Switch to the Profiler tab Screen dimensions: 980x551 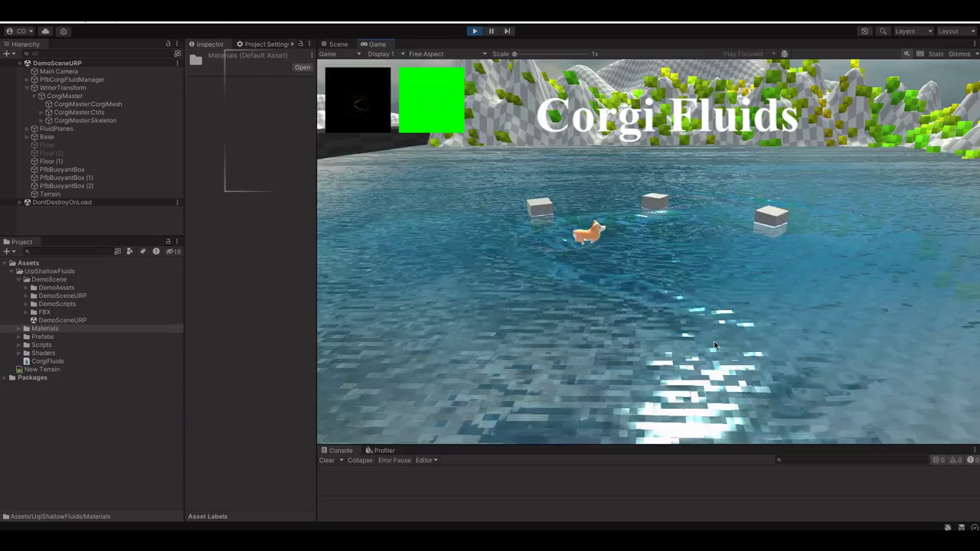point(381,451)
